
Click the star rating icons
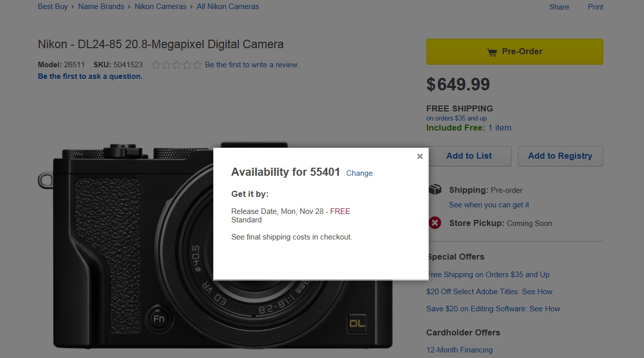click(176, 65)
